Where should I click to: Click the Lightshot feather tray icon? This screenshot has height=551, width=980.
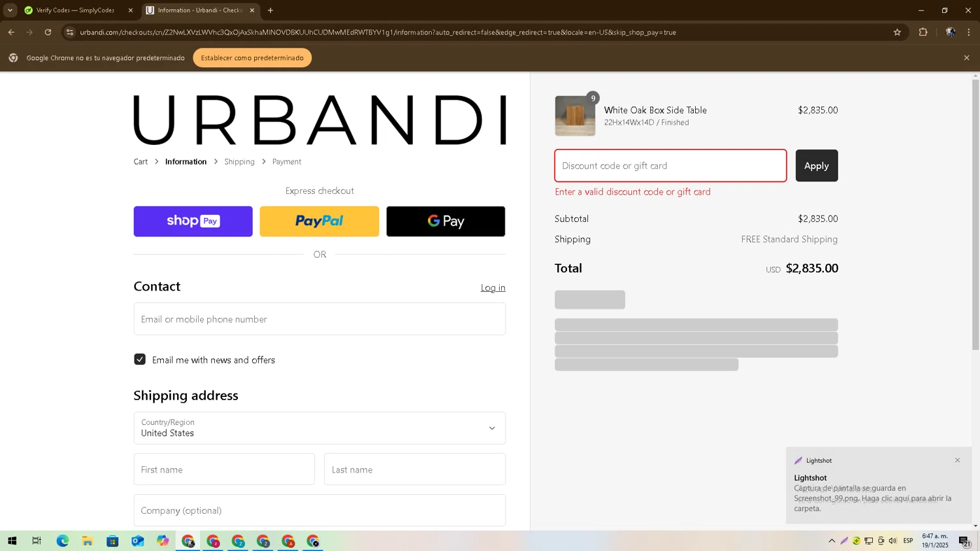(x=844, y=541)
